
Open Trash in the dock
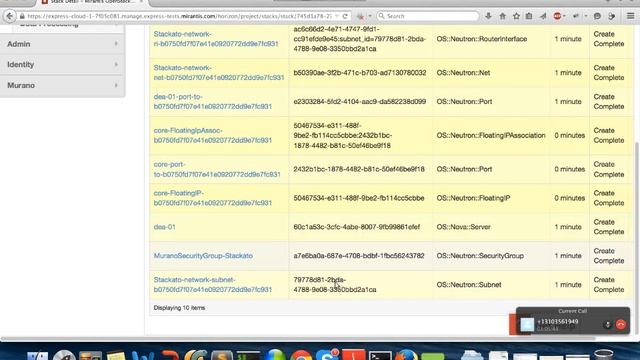(604, 354)
